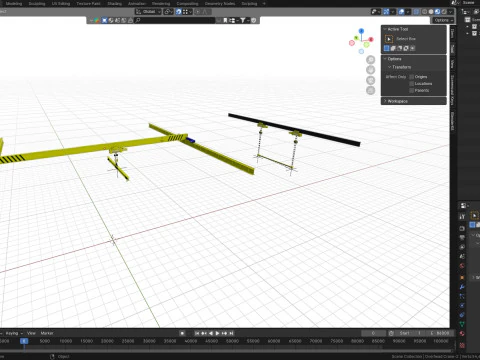
Task: Toggle camera view navigation button
Action: point(371,80)
